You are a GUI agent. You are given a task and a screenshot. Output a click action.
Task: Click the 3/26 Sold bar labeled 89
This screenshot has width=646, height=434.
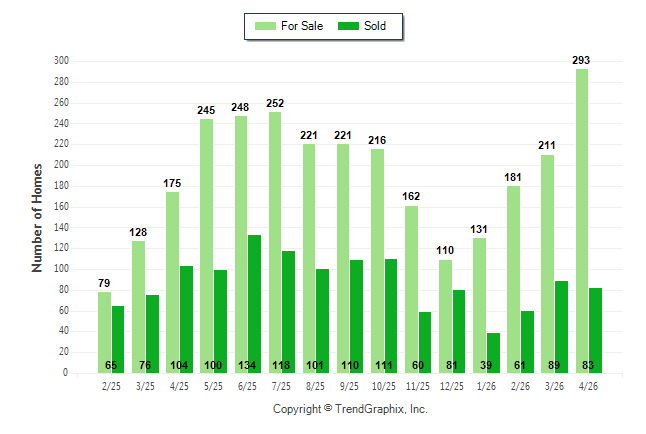click(x=562, y=327)
